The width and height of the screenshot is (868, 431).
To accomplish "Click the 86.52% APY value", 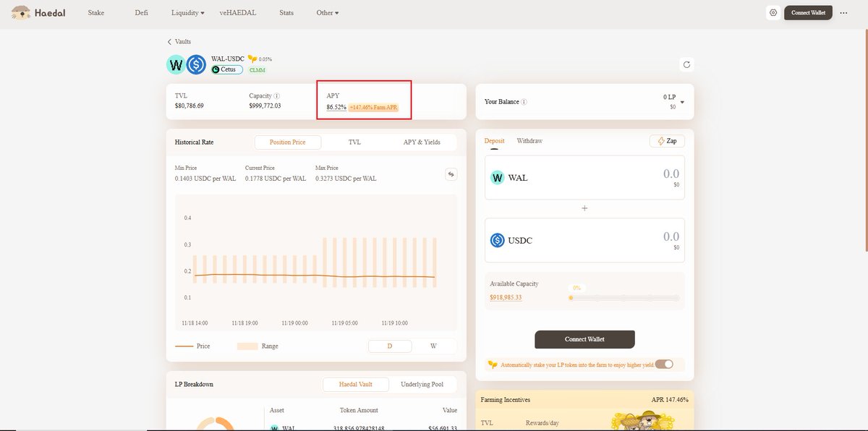I will [x=336, y=107].
